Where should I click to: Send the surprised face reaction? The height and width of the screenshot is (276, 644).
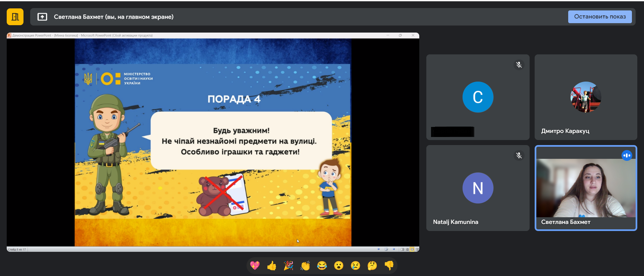[x=339, y=266]
